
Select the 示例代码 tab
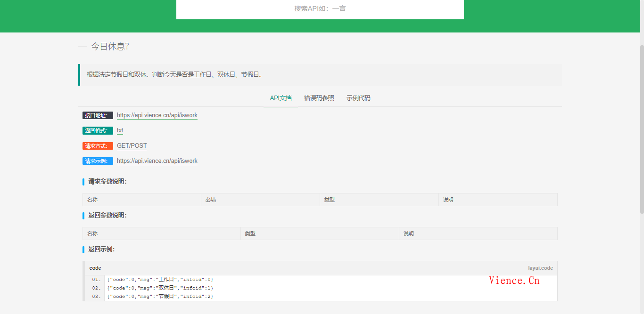coord(358,98)
